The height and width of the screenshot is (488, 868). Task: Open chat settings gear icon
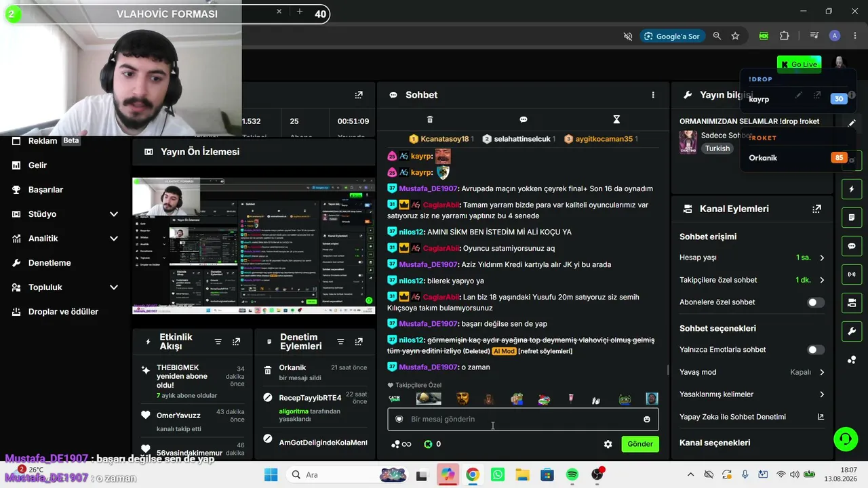coord(608,444)
